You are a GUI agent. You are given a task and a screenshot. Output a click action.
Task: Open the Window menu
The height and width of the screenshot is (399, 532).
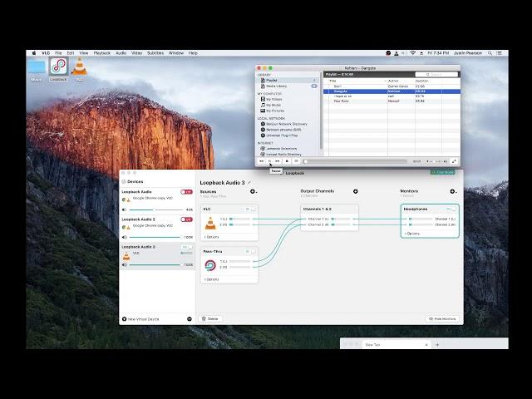[176, 53]
